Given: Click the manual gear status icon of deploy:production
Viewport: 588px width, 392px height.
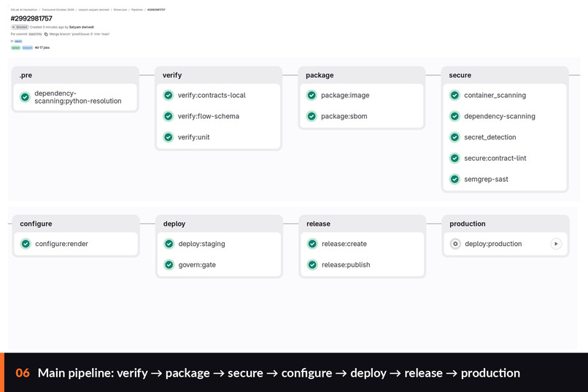Looking at the screenshot, I should pos(455,244).
